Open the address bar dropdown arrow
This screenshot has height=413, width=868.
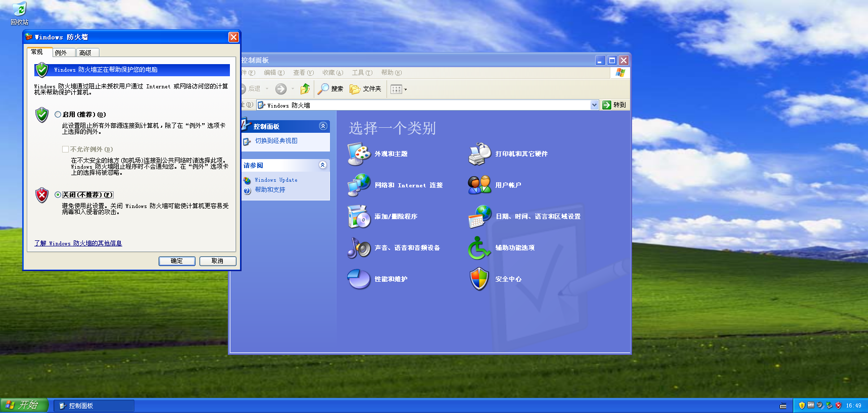click(x=594, y=105)
